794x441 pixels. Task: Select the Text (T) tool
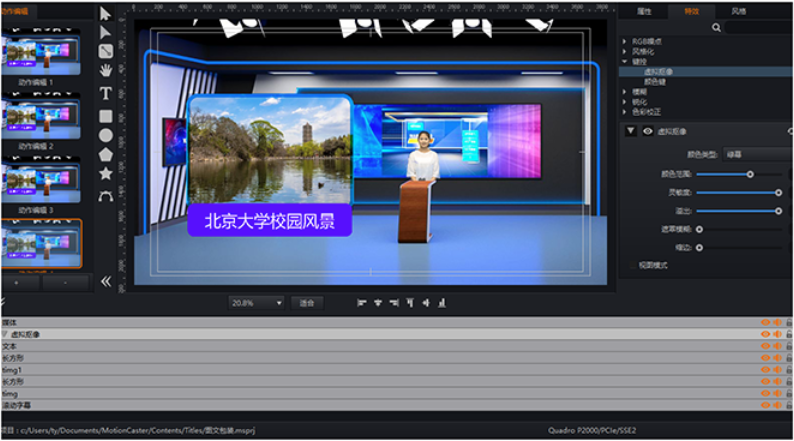coord(106,92)
